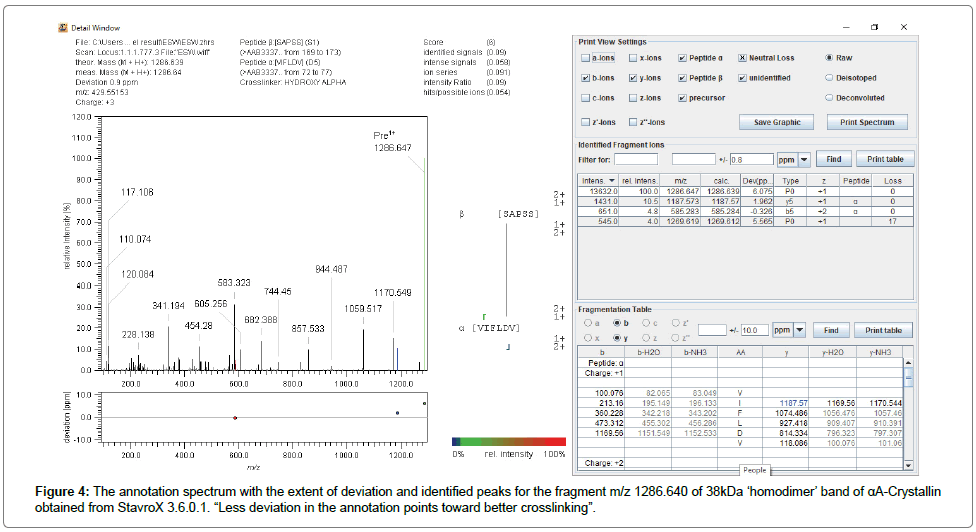Image resolution: width=976 pixels, height=532 pixels.
Task: Toggle the Neutral Loss checkbox
Action: [x=742, y=59]
